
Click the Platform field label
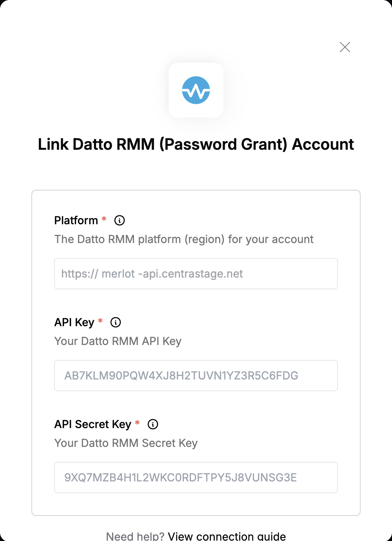tap(76, 220)
